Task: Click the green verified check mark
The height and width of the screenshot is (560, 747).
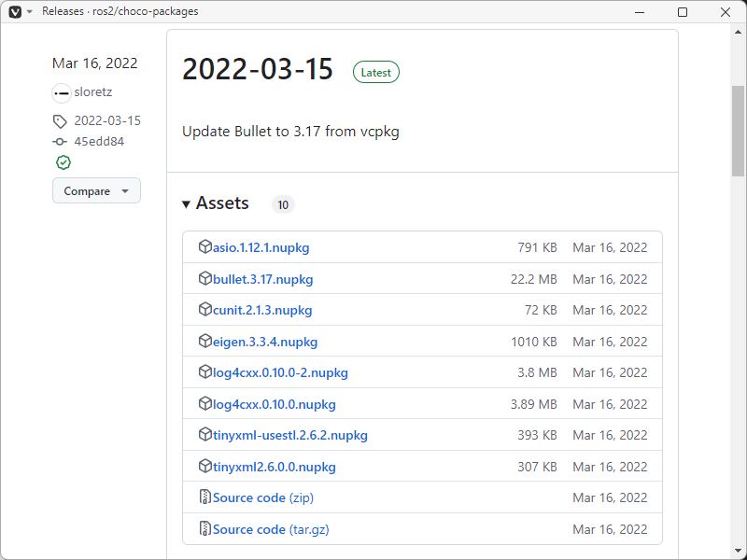Action: pos(63,162)
